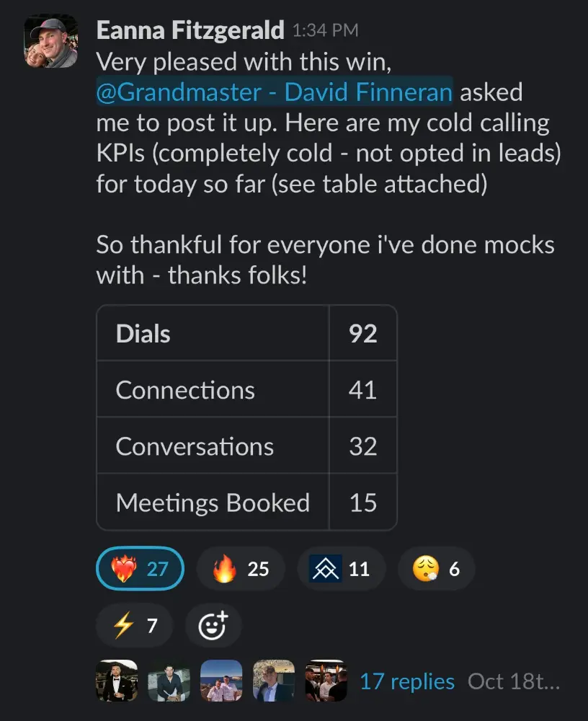This screenshot has width=588, height=721.
Task: Click the seaside two-men reply avatar
Action: pos(221,681)
